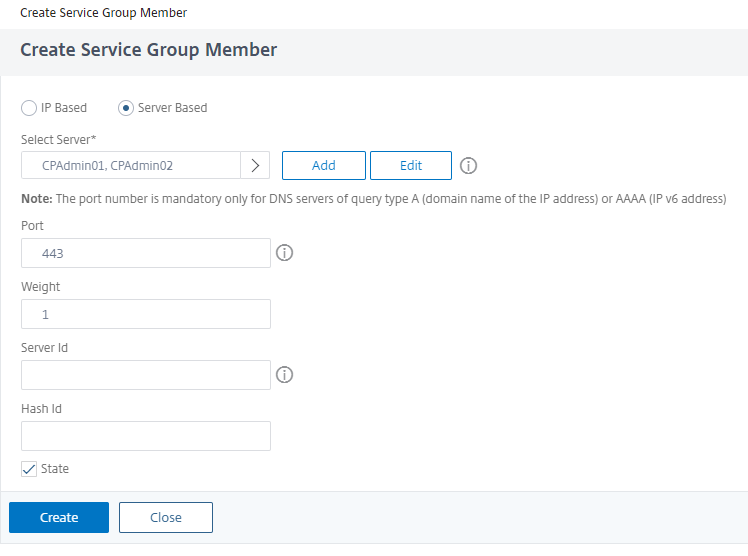
Task: Focus the Port field containing 443
Action: pyautogui.click(x=146, y=254)
